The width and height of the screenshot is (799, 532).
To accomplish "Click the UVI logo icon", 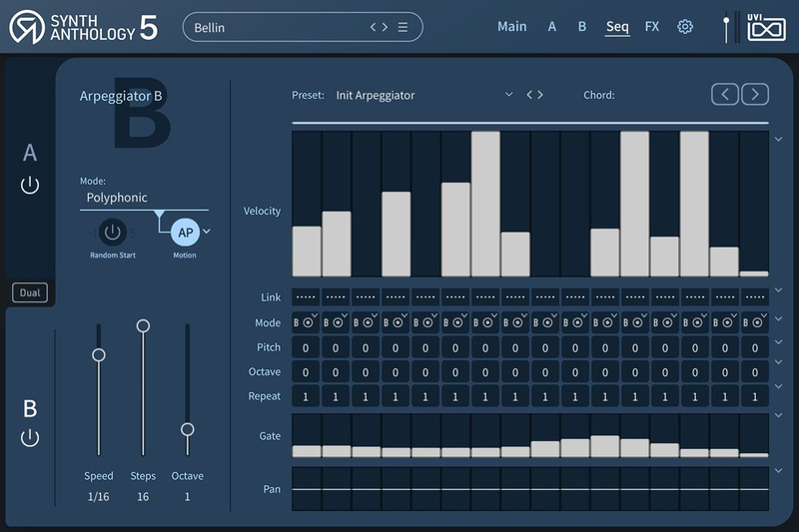I will (x=766, y=28).
